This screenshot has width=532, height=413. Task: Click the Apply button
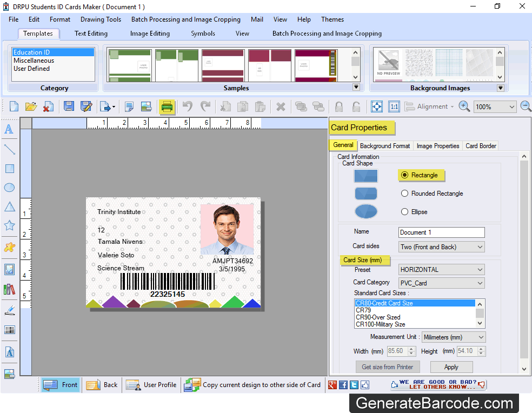click(x=451, y=367)
